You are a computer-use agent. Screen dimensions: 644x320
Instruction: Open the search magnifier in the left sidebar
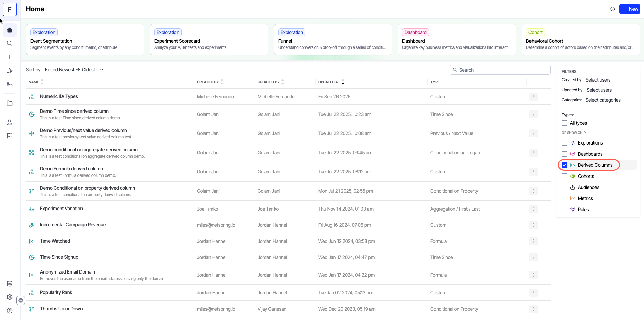10,43
